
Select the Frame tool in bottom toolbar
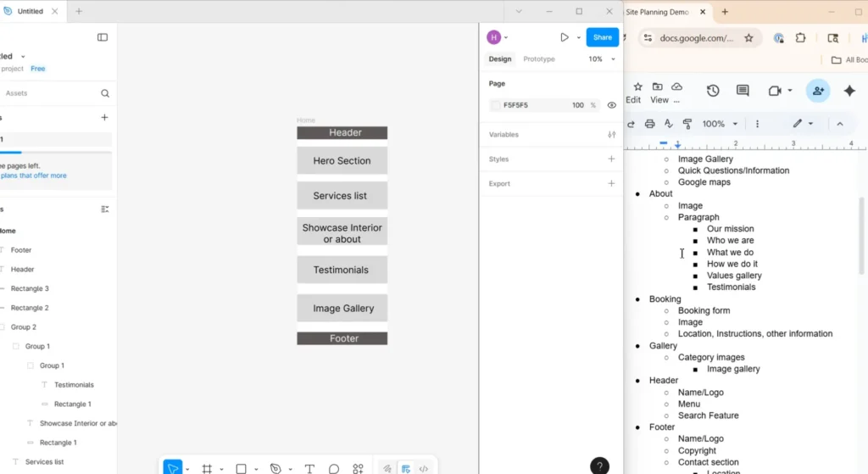point(206,468)
